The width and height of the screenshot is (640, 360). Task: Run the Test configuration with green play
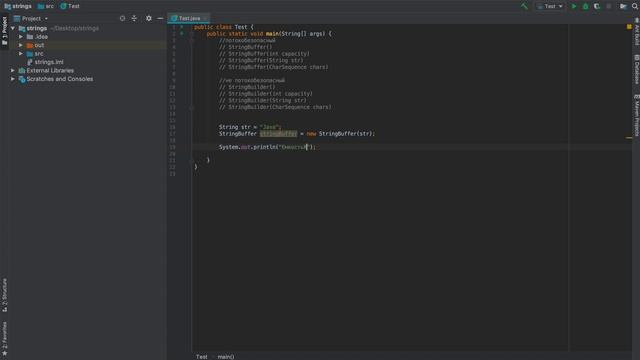(574, 6)
